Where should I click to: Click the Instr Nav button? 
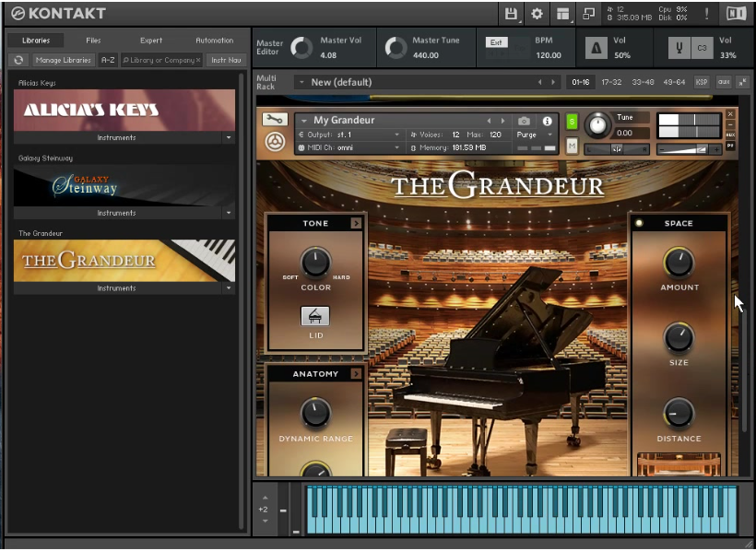click(x=226, y=60)
